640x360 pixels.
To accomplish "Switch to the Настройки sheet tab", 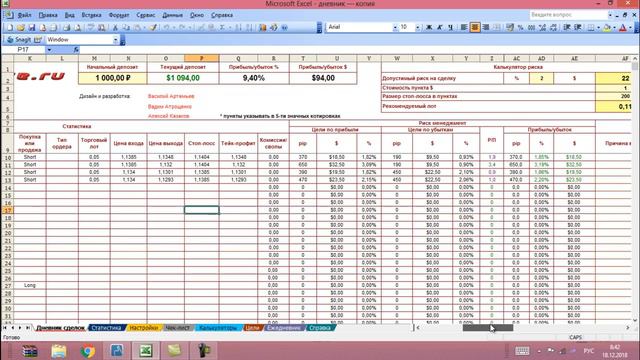I will tap(144, 328).
